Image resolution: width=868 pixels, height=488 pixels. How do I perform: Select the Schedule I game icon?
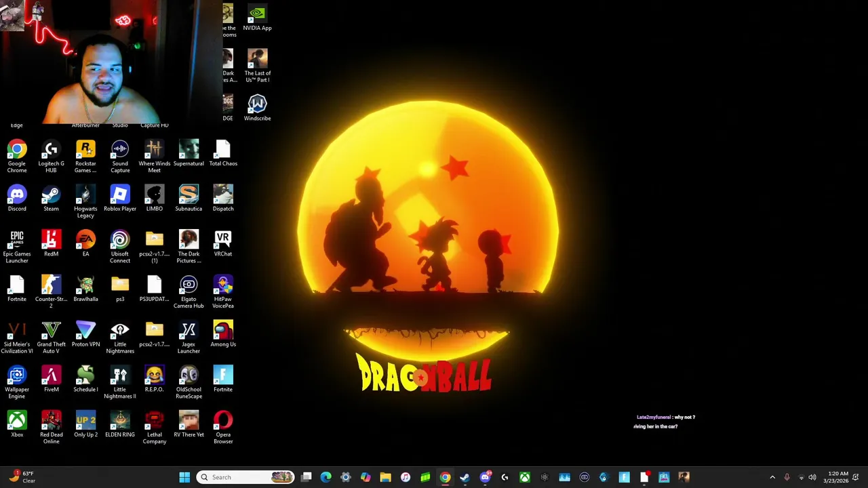pos(85,379)
